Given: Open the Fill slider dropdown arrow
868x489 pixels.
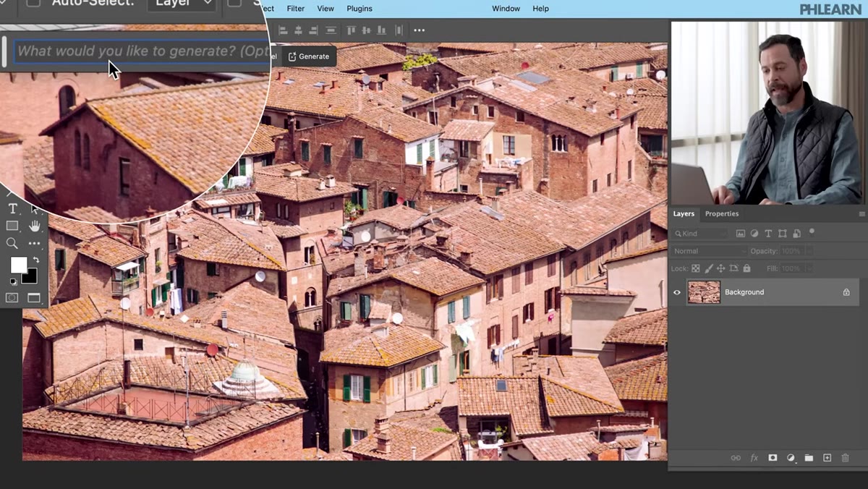Looking at the screenshot, I should pyautogui.click(x=809, y=268).
